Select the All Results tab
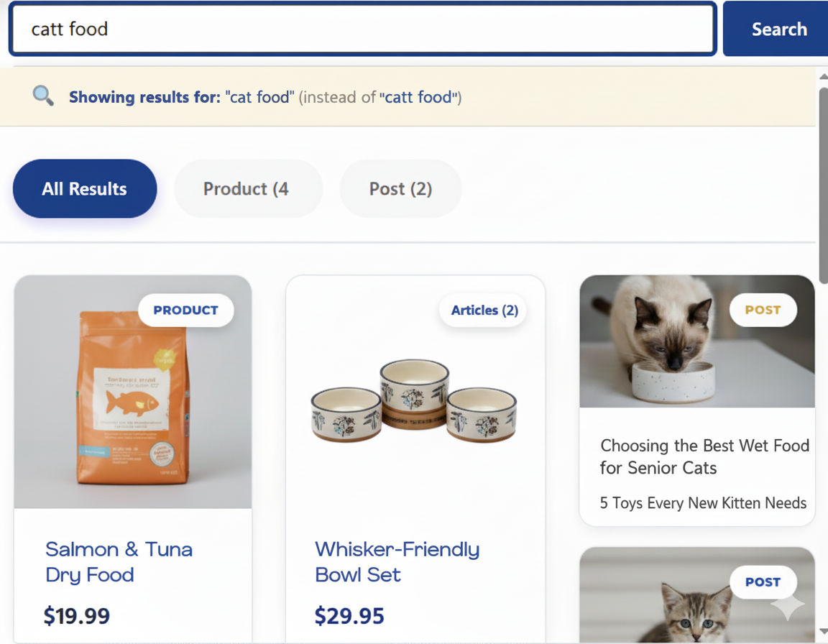The image size is (828, 644). pyautogui.click(x=85, y=189)
